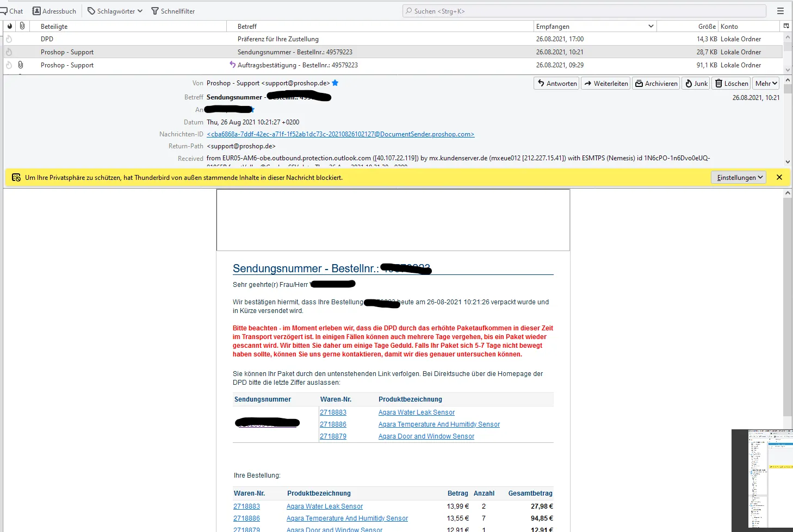This screenshot has width=793, height=532.
Task: Sort messages by Konto column
Action: coord(749,26)
